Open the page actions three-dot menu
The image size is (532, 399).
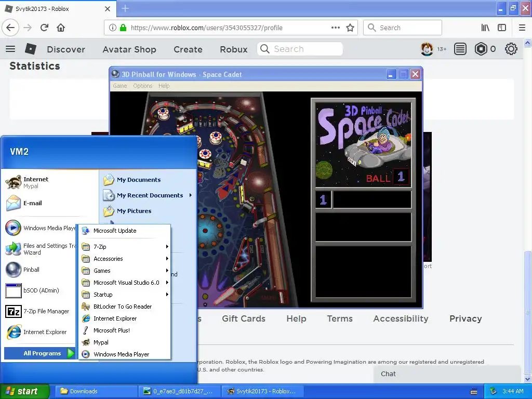(335, 28)
